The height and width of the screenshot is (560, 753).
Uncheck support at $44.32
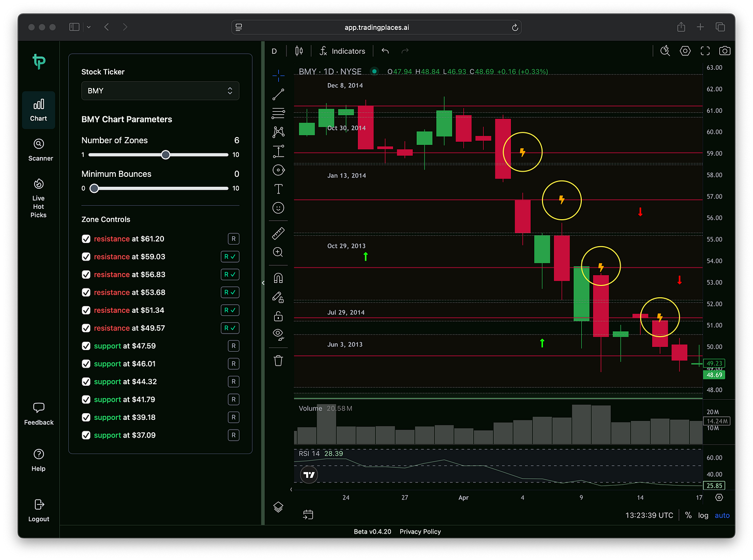pos(86,382)
